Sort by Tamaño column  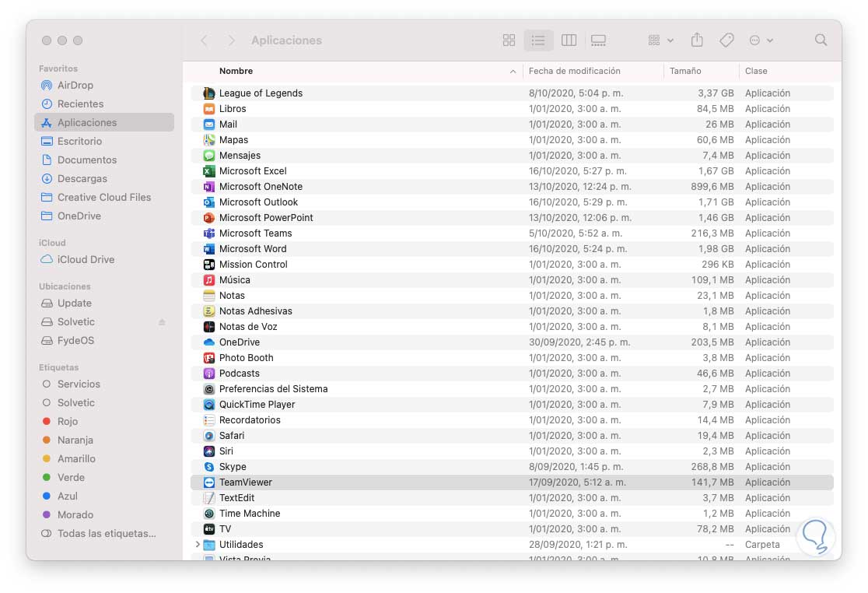[x=684, y=71]
